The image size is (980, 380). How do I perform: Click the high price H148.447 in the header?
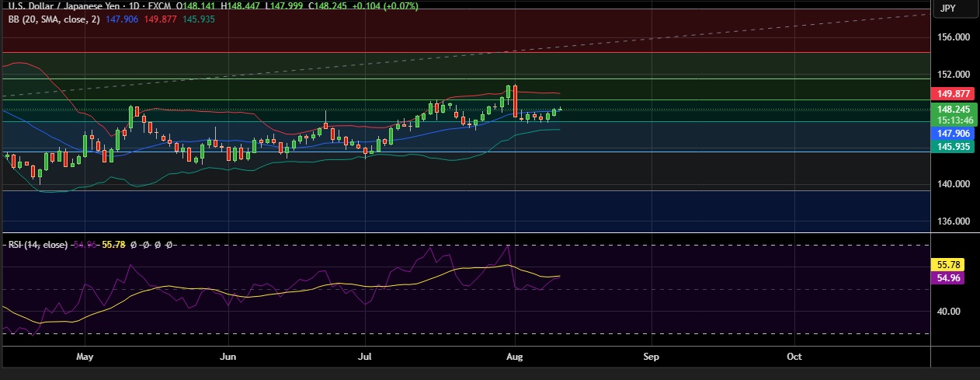coord(242,5)
